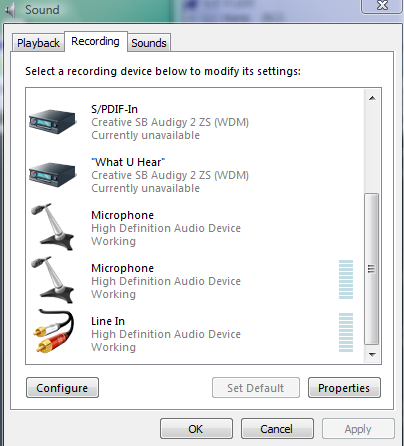This screenshot has height=446, width=404.
Task: Click the Line In level meter bars
Action: tap(346, 332)
